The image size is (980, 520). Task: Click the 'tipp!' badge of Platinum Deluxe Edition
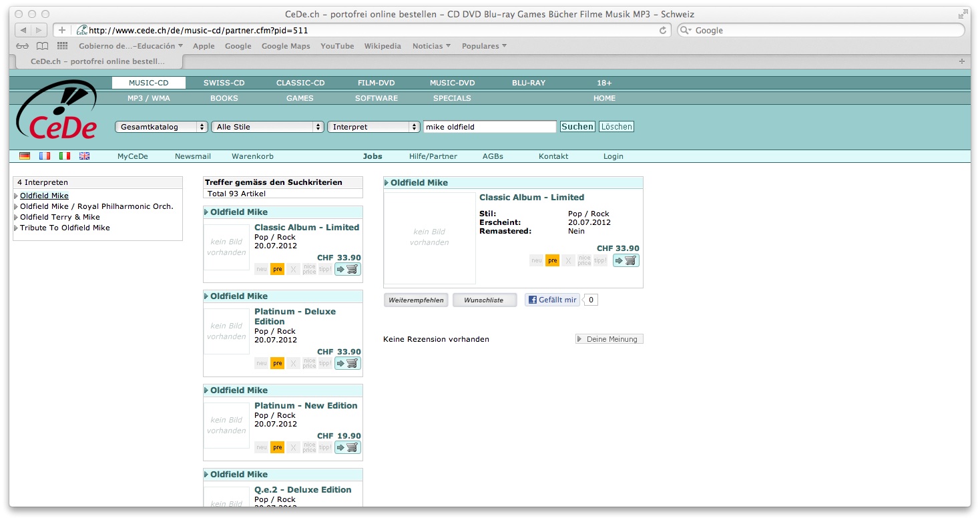(325, 363)
